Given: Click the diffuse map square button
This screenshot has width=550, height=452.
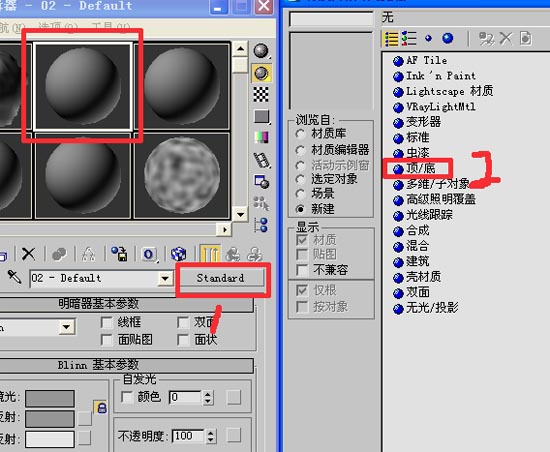Looking at the screenshot, I should click(85, 419).
